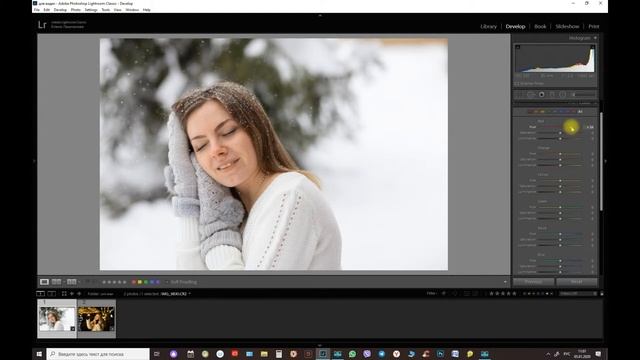The image size is (640, 360).
Task: Select filmstrip thumbnail 2 golden lights photo
Action: pos(96,319)
